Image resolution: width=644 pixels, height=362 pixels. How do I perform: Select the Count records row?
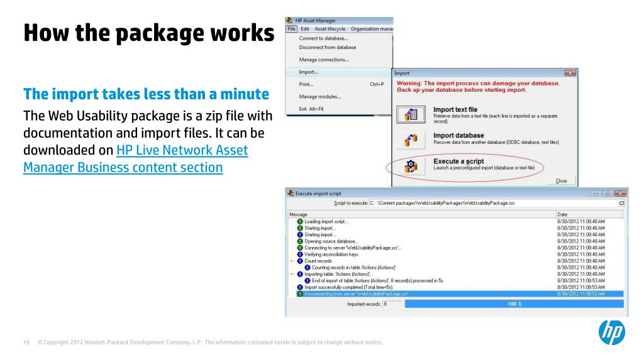coord(456,261)
